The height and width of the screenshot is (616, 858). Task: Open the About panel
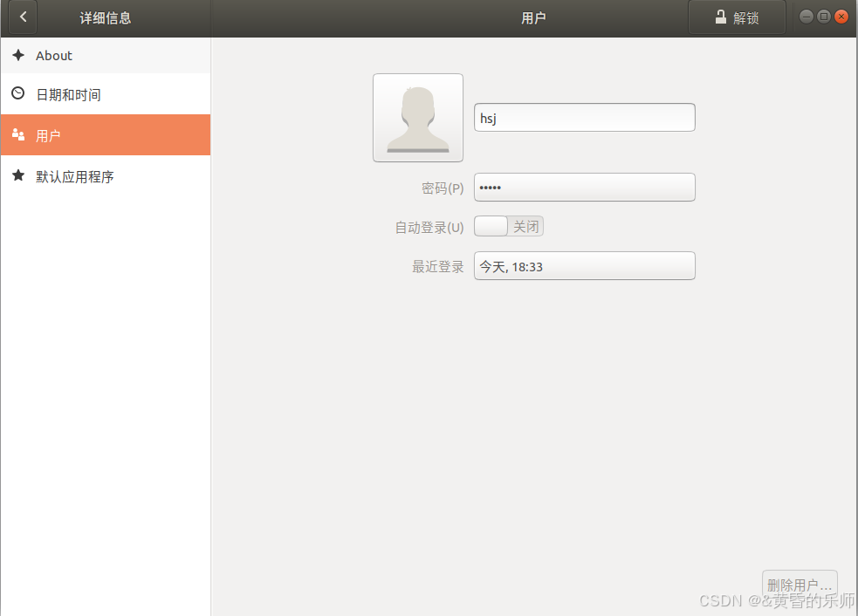click(106, 55)
